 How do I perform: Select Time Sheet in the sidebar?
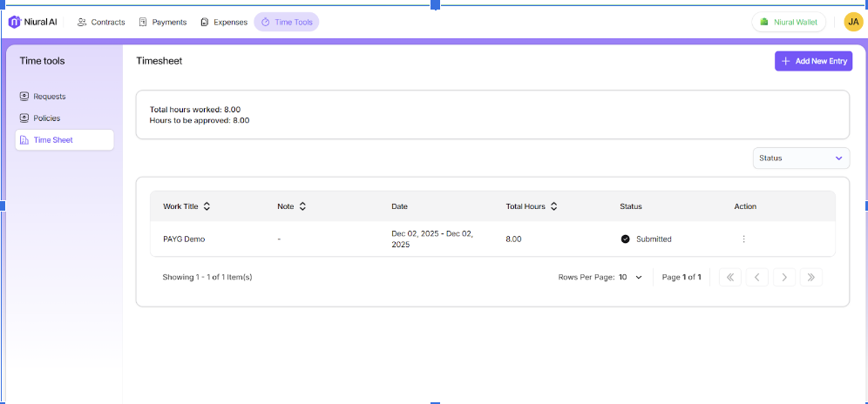click(53, 140)
